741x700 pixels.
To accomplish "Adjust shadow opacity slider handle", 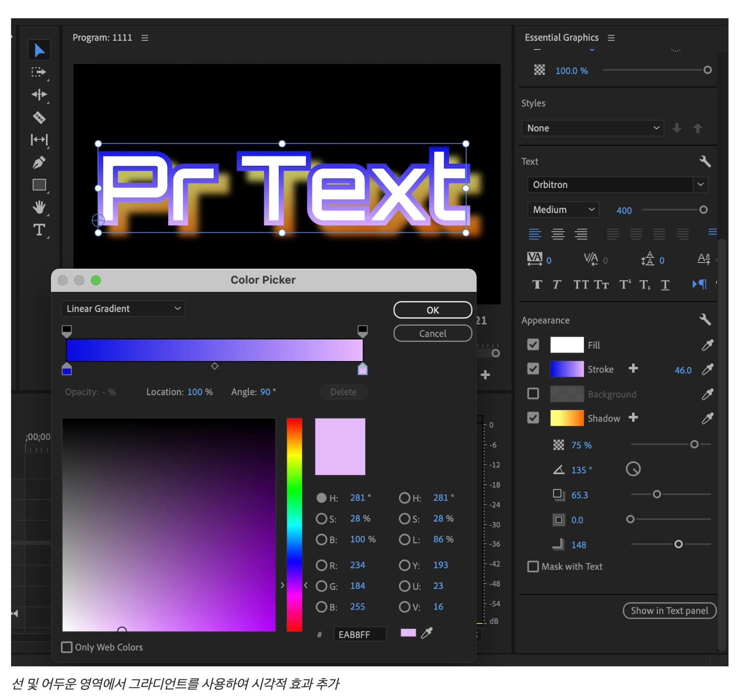I will 694,444.
